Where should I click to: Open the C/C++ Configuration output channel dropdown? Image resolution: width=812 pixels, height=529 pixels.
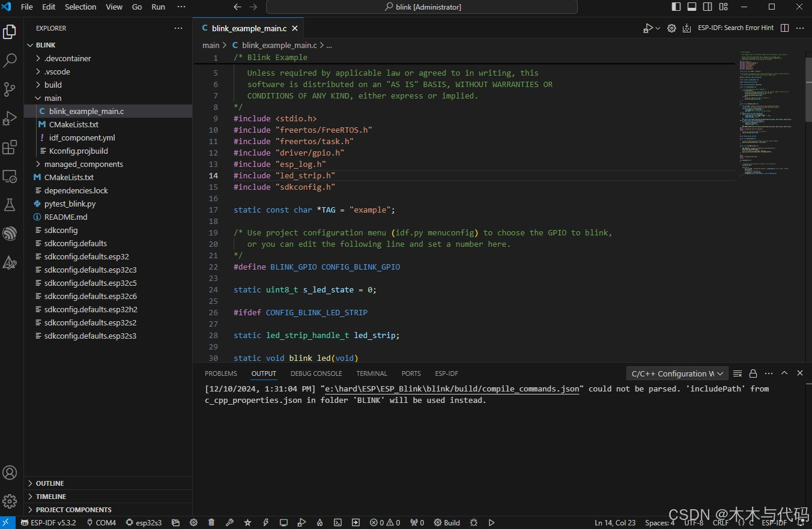pyautogui.click(x=677, y=373)
